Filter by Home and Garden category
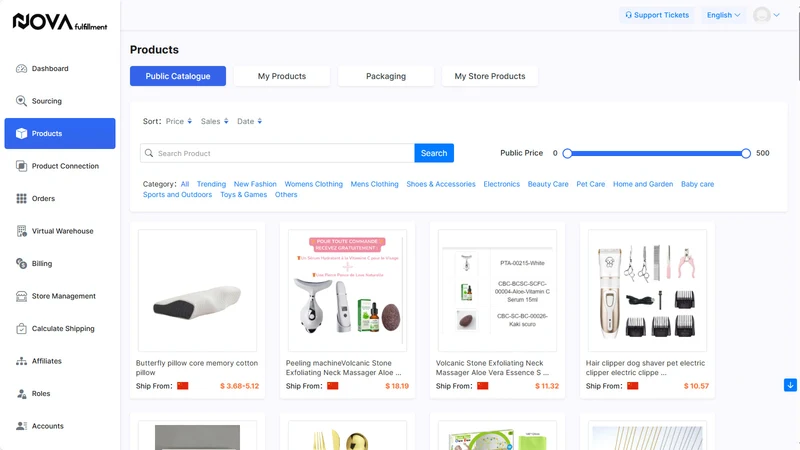This screenshot has height=450, width=800. (643, 184)
